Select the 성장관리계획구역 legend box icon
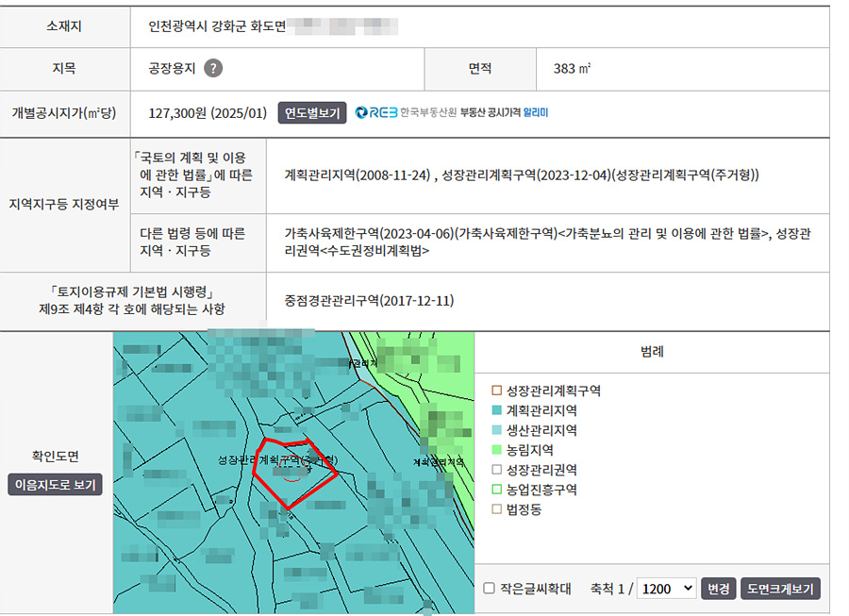 (x=497, y=391)
